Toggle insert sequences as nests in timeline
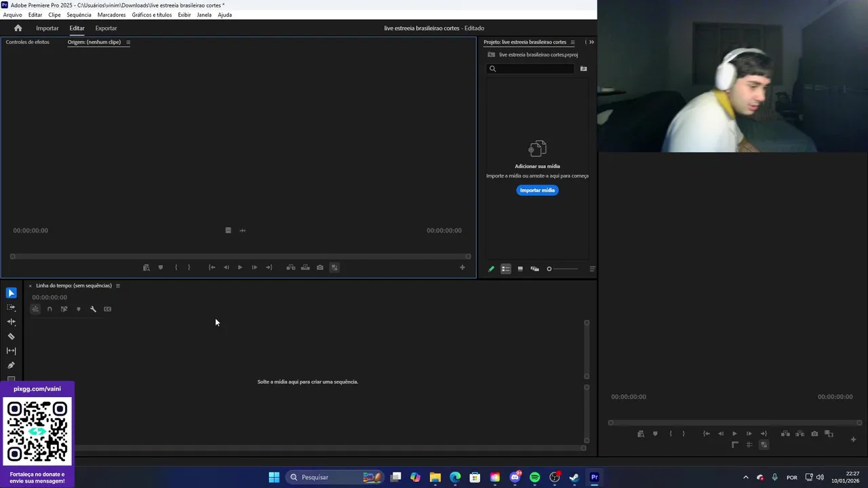The width and height of the screenshot is (868, 488). click(35, 309)
